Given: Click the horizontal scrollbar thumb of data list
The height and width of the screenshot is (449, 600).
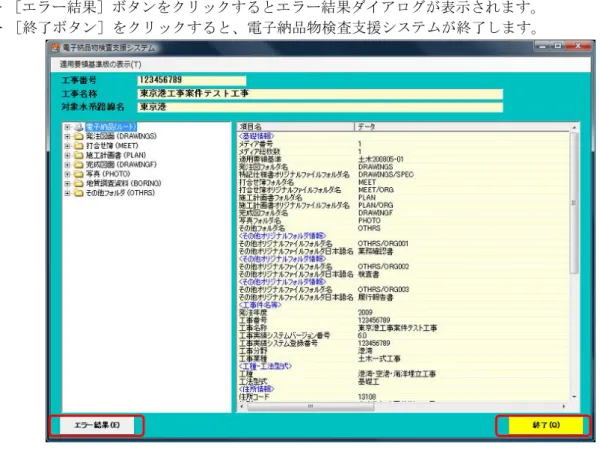Looking at the screenshot, I should point(310,406).
